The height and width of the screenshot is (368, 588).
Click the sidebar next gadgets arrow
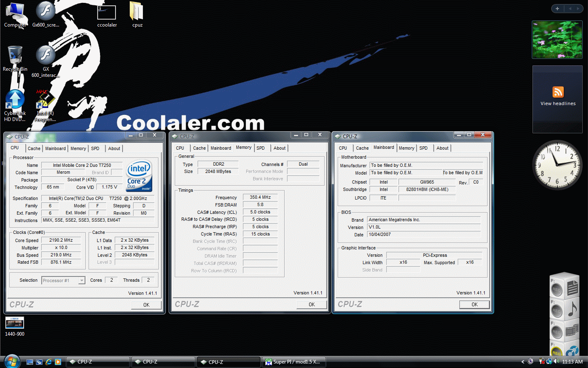[x=578, y=9]
